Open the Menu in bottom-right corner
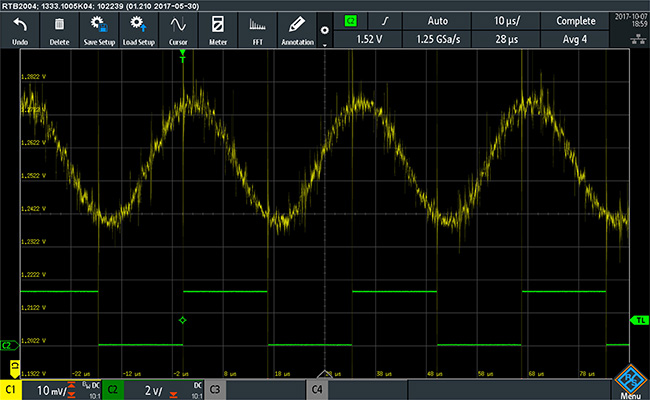The height and width of the screenshot is (400, 650). tap(629, 382)
